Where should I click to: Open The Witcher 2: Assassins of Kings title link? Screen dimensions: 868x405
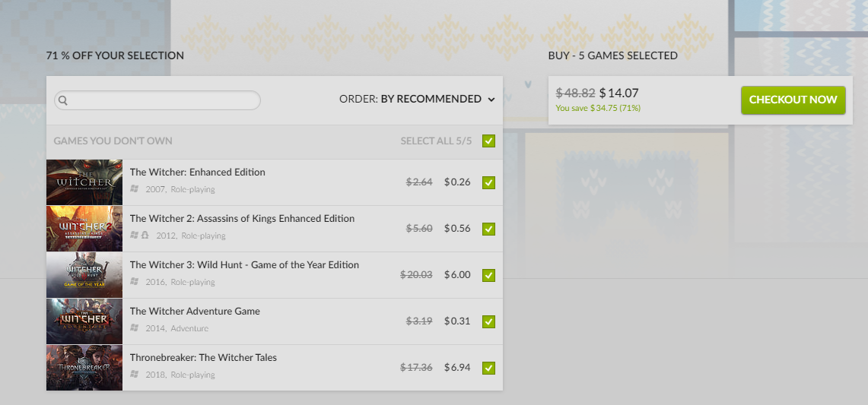(x=242, y=219)
